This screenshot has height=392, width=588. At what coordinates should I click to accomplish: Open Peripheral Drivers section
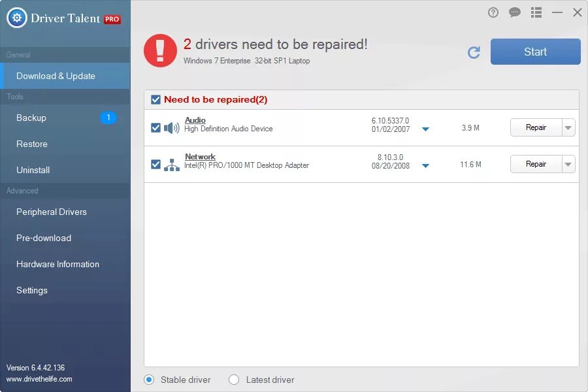pyautogui.click(x=65, y=212)
